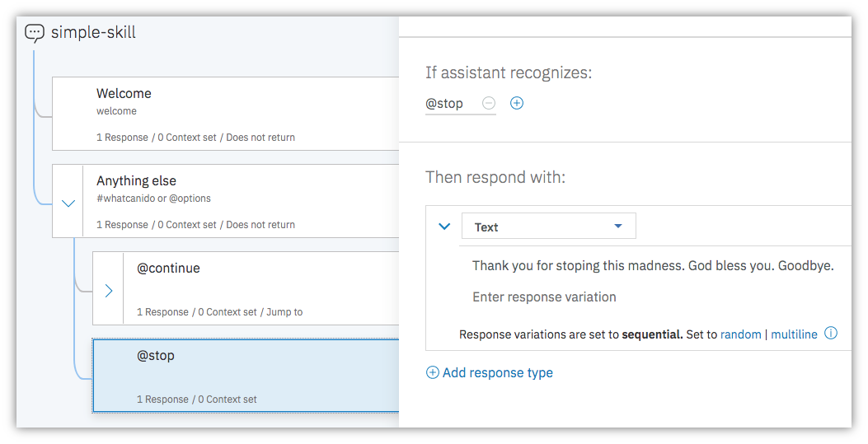
Task: Open the Text response type dropdown
Action: (549, 227)
